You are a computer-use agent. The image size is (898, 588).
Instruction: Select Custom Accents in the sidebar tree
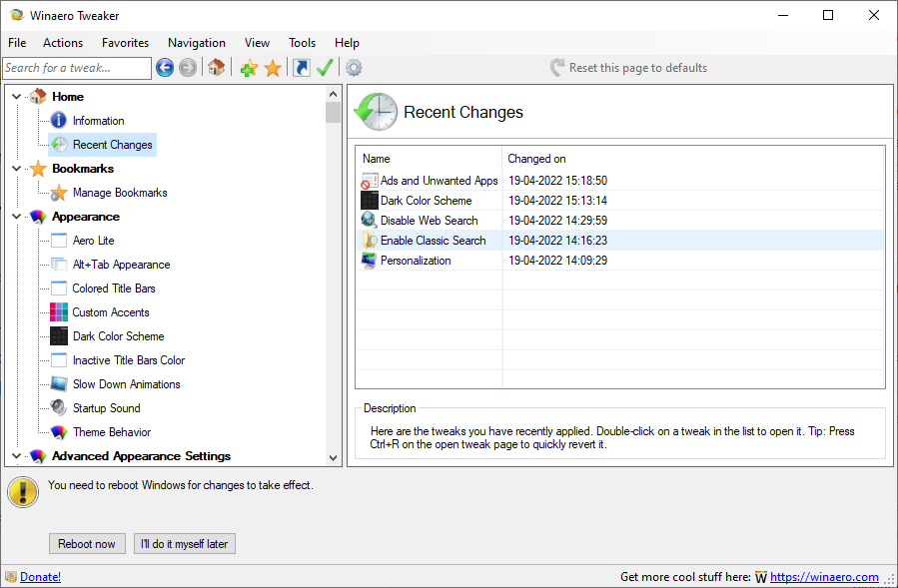[x=111, y=312]
